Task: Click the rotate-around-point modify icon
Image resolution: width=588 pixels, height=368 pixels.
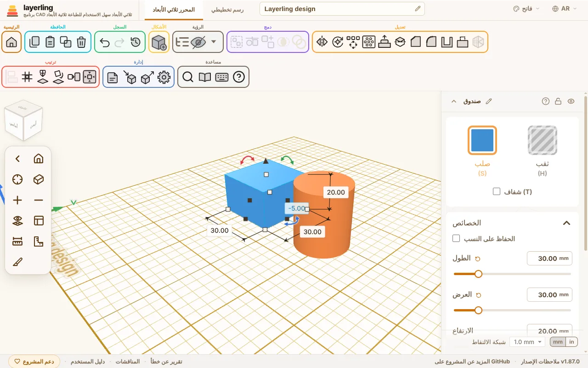Action: click(338, 42)
